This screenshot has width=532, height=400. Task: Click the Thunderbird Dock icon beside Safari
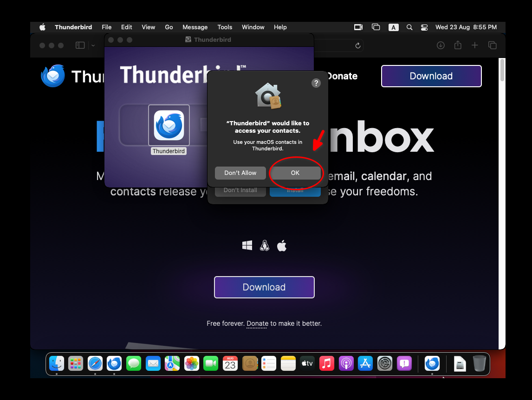(x=114, y=364)
